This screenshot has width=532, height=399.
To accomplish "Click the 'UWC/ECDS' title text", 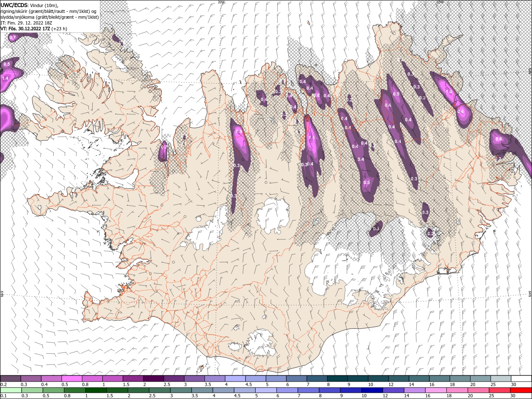I will [14, 5].
